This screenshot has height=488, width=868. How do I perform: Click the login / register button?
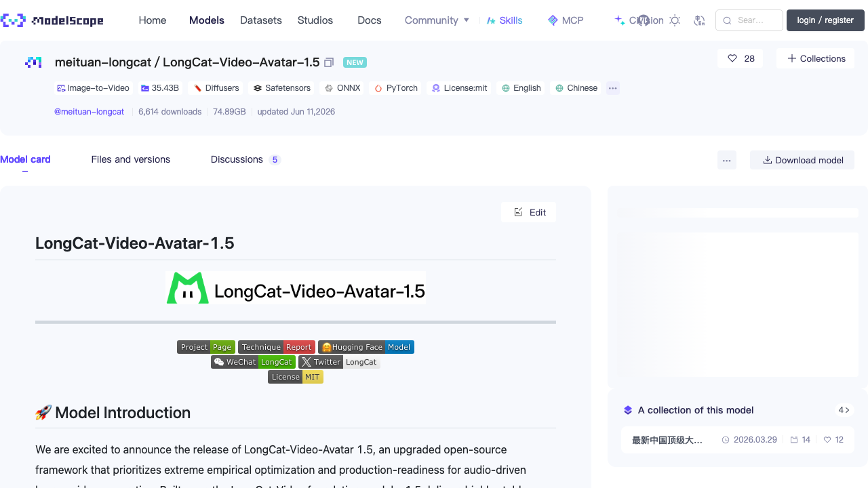825,20
